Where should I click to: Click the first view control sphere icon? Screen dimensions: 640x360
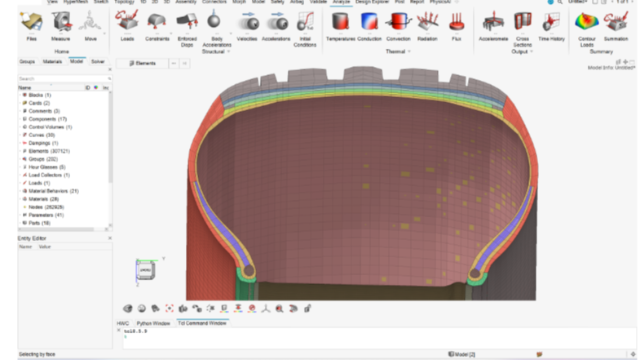pyautogui.click(x=128, y=309)
